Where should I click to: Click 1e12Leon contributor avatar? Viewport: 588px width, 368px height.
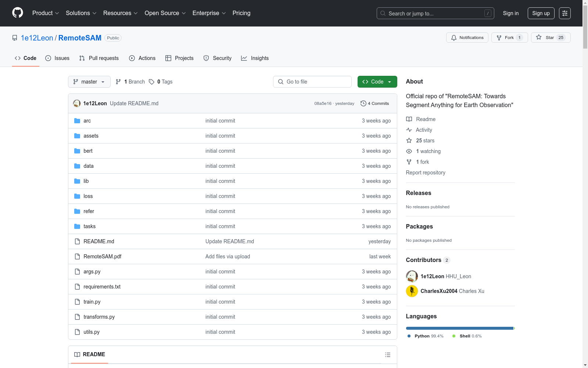412,276
